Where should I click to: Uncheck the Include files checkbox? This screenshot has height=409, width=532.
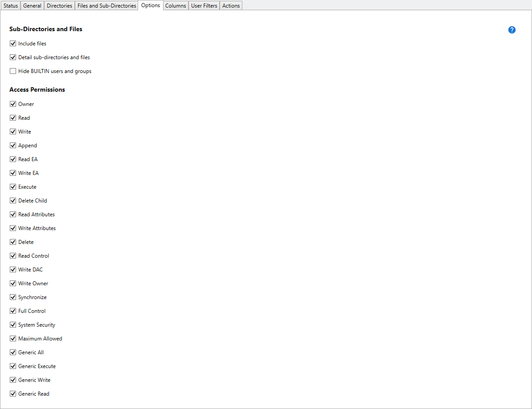click(13, 44)
